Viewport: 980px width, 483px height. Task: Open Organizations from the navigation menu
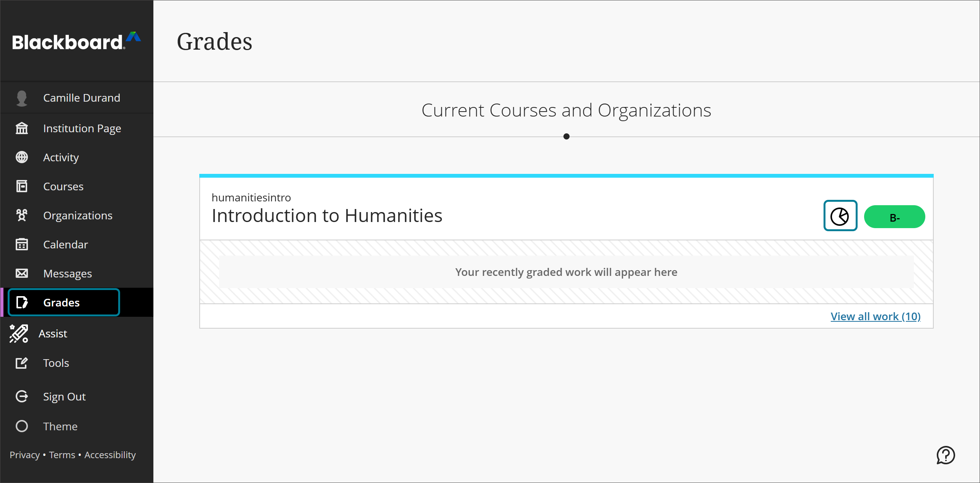coord(22,215)
